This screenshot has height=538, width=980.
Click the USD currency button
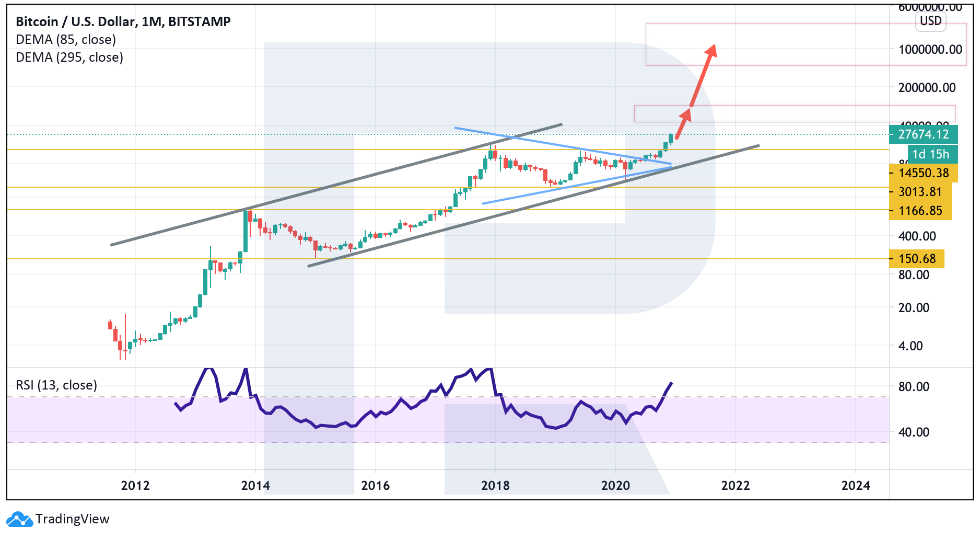(x=930, y=21)
